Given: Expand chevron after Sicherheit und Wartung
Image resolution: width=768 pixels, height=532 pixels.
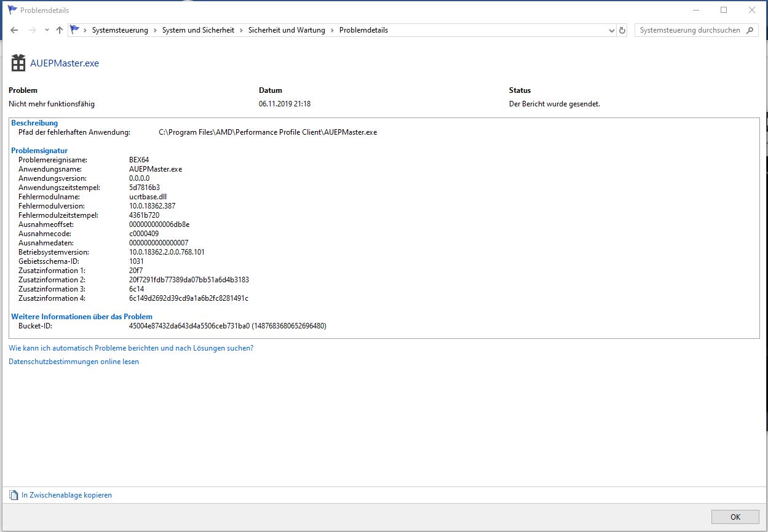Looking at the screenshot, I should click(x=332, y=30).
